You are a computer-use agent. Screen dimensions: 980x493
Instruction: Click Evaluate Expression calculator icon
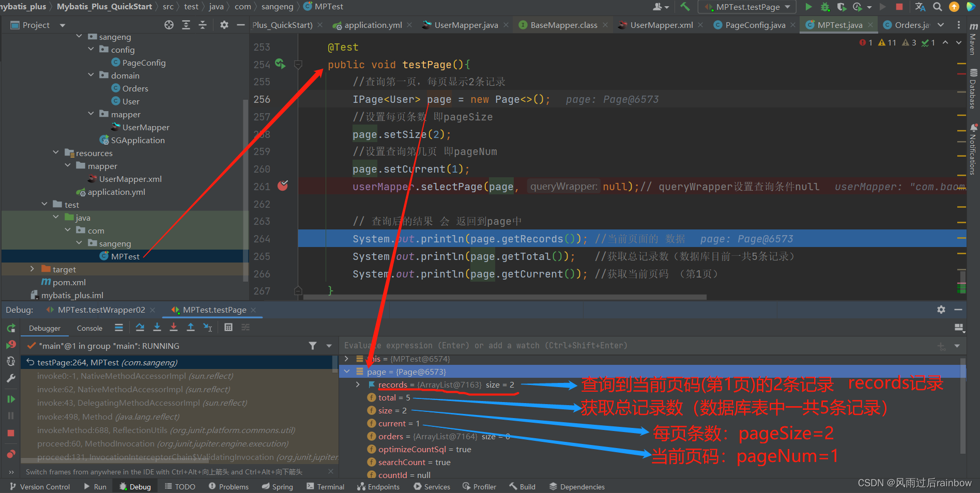click(x=228, y=327)
